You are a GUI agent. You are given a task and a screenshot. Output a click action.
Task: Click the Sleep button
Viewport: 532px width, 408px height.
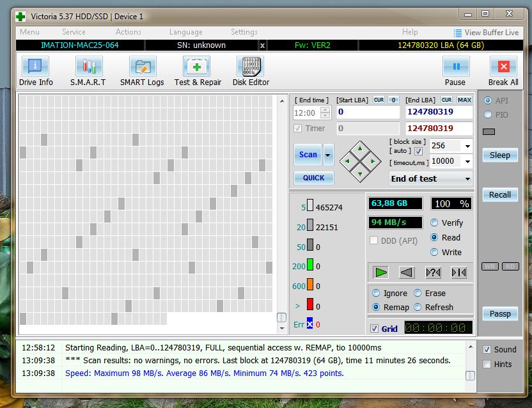pyautogui.click(x=500, y=155)
